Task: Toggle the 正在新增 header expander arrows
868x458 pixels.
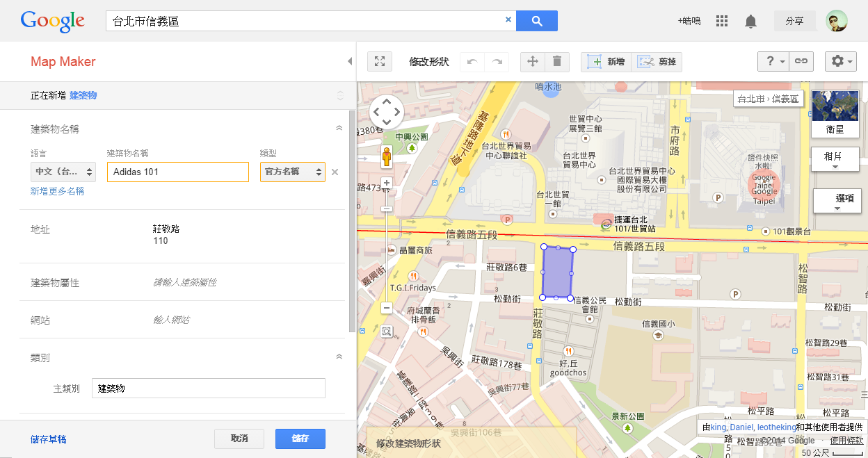Action: (340, 95)
